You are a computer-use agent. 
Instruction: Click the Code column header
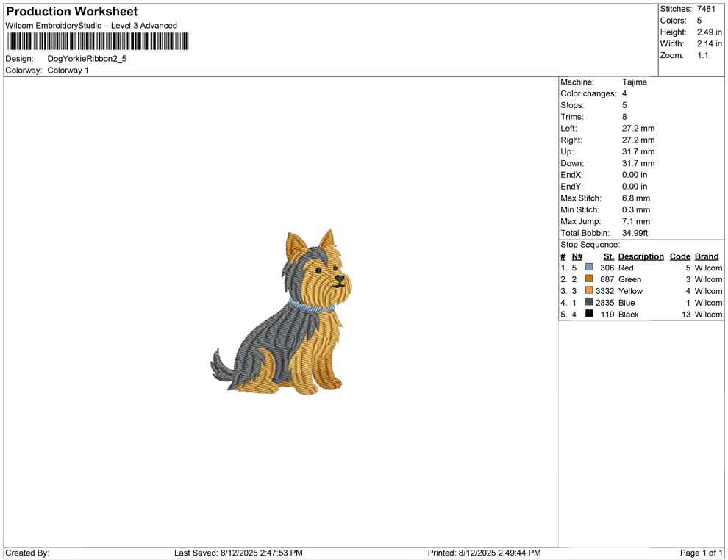[680, 256]
